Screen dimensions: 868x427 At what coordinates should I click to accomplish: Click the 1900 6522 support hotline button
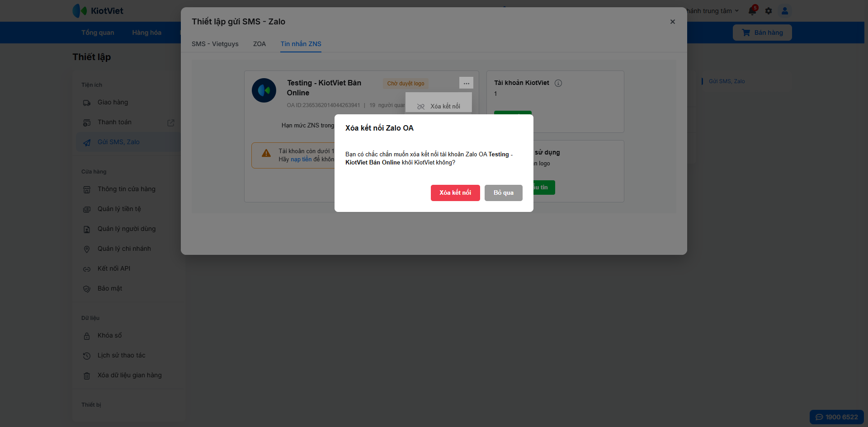(x=836, y=417)
